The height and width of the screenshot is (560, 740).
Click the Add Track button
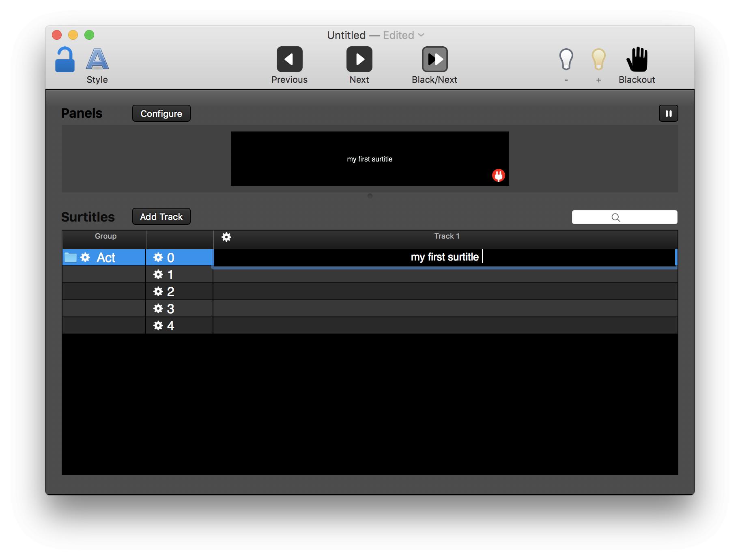coord(161,217)
